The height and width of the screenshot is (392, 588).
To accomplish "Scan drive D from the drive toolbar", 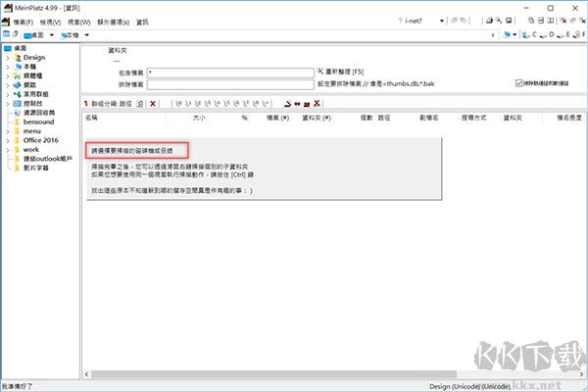I will 547,34.
